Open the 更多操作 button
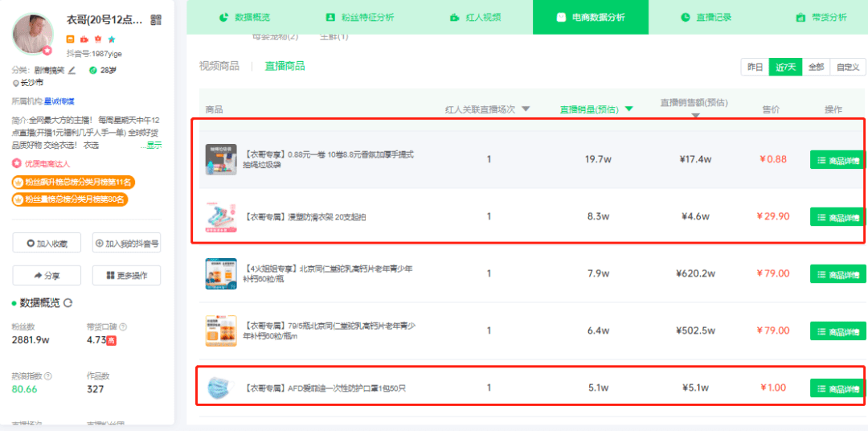The image size is (868, 431). point(127,275)
